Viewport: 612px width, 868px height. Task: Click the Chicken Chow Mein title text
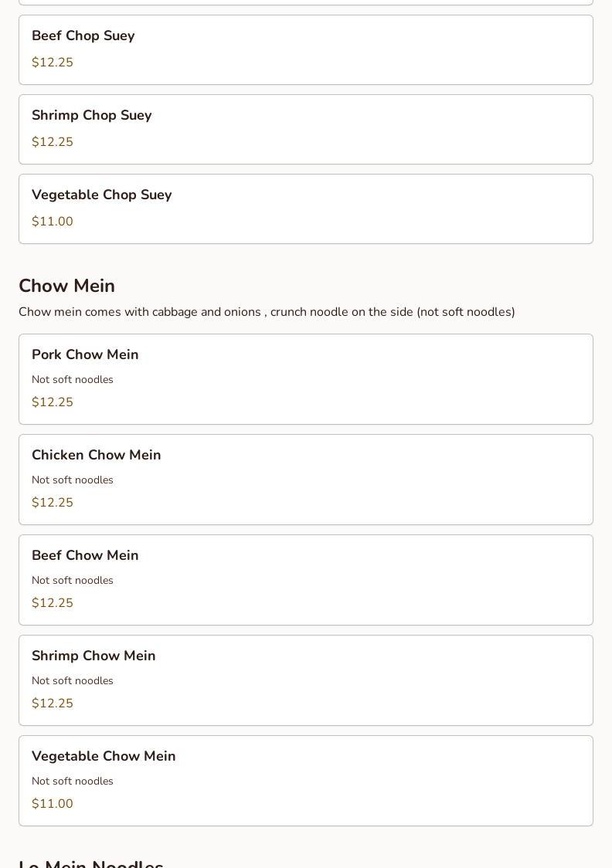click(x=97, y=455)
